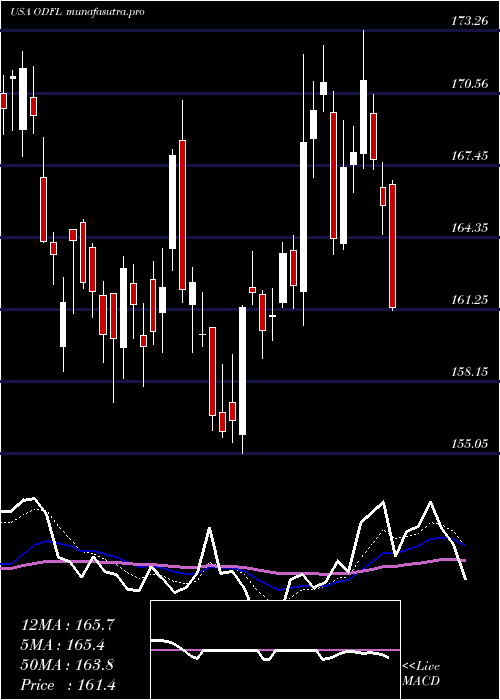This screenshot has width=500, height=700.
Task: Click the last long red candlestick
Action: [x=393, y=246]
